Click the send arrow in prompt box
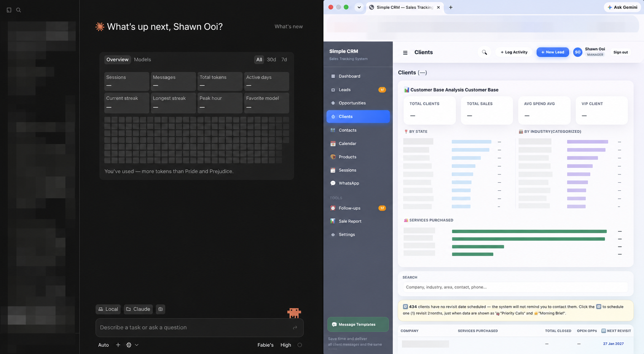This screenshot has height=354, width=644. coord(295,327)
